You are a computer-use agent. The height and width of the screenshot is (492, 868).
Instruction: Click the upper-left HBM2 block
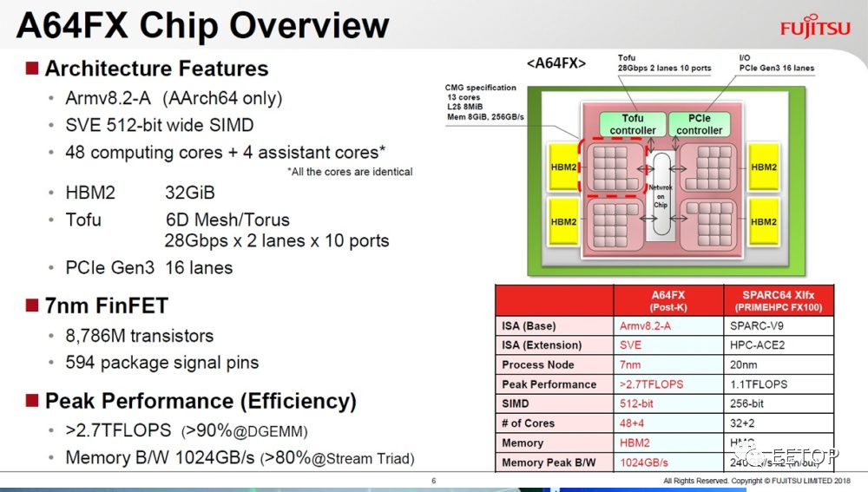pos(563,167)
